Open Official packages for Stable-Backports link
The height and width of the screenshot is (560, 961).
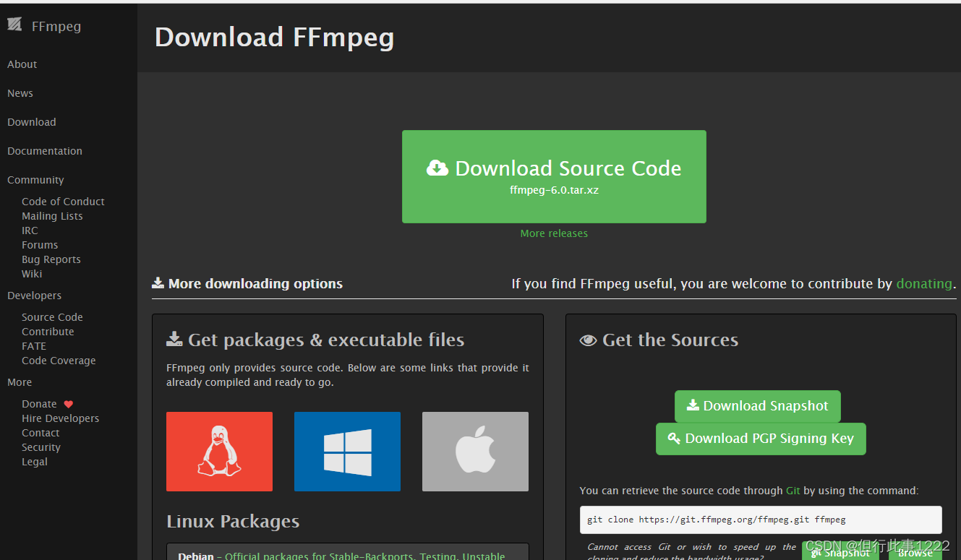(x=365, y=556)
